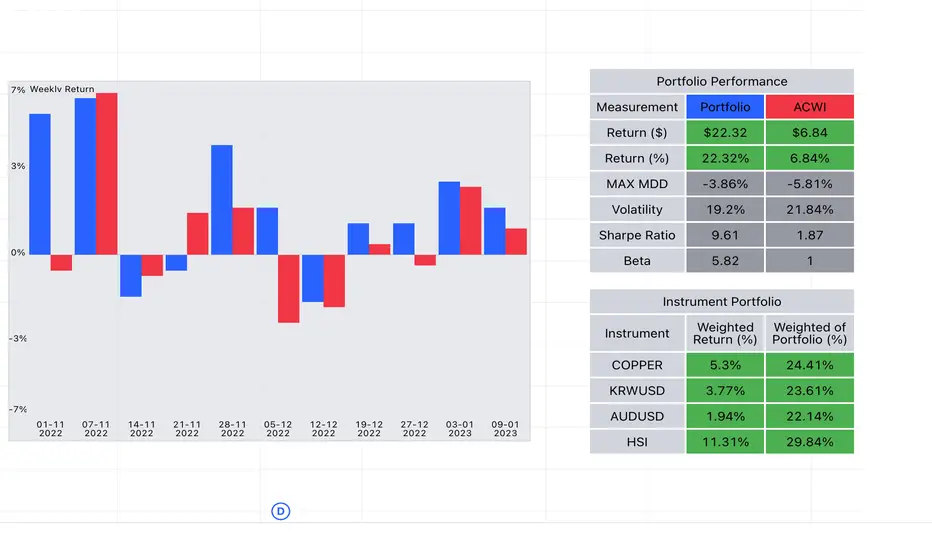Select the blue Portfolio header cell
Viewport: 932px width, 550px height.
pos(725,107)
